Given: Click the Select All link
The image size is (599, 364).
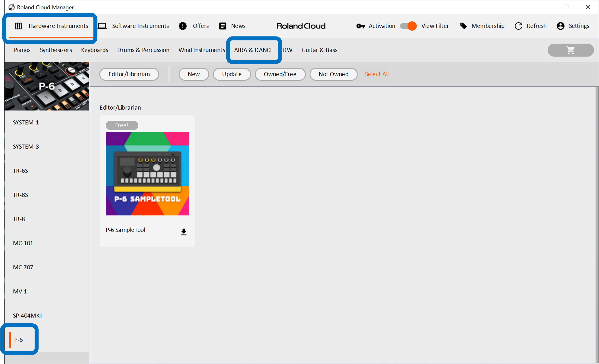Looking at the screenshot, I should coord(377,74).
